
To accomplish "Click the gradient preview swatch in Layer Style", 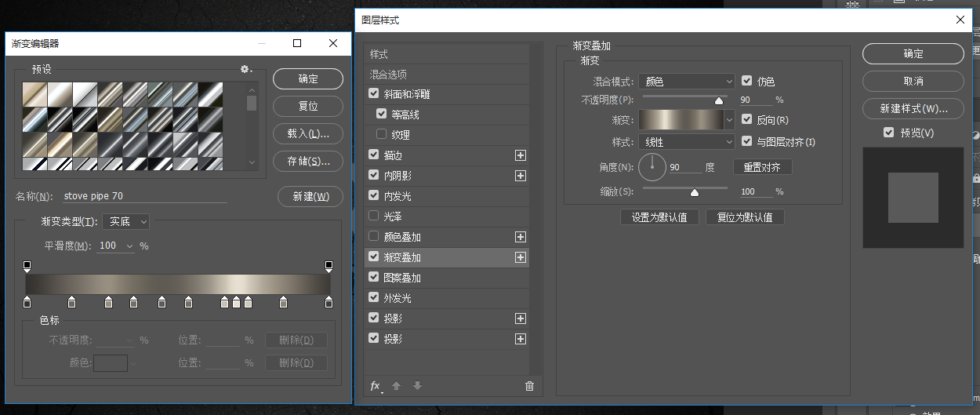I will 681,120.
